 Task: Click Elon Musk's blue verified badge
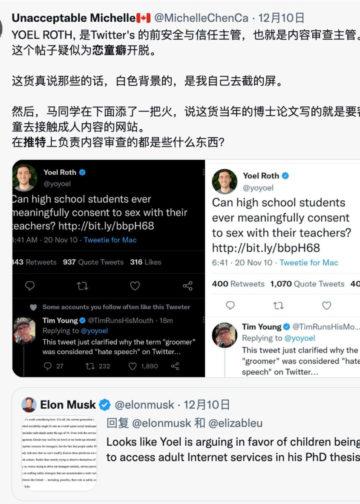(x=105, y=405)
